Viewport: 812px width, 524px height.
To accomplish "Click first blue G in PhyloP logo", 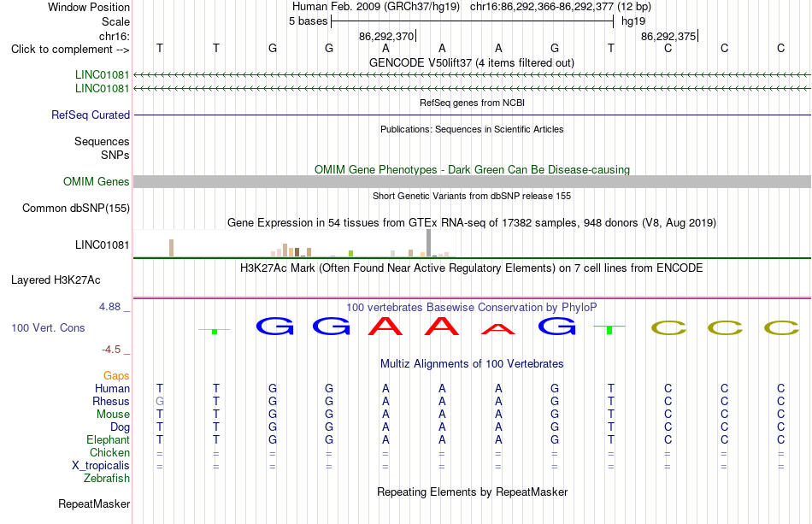I will (x=275, y=327).
